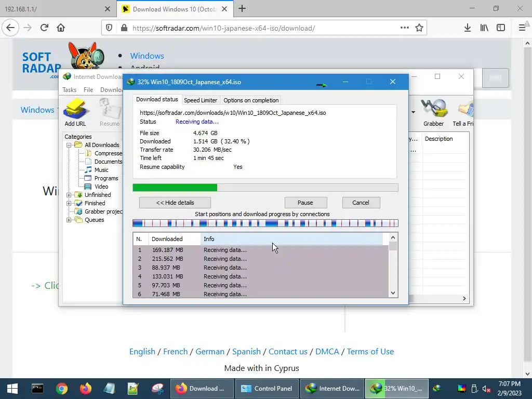The image size is (532, 399).
Task: Expand the Queues category node
Action: coord(69,220)
